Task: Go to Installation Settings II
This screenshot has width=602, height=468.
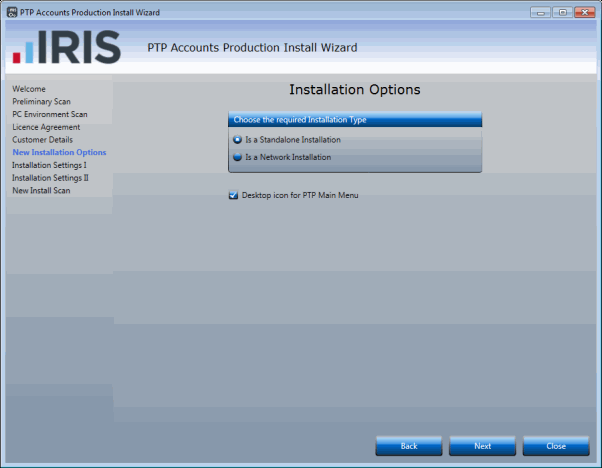Action: (x=50, y=178)
